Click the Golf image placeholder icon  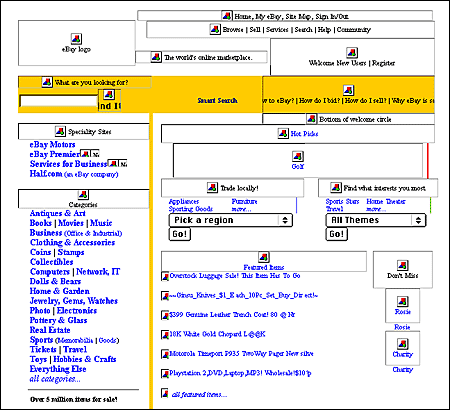pyautogui.click(x=298, y=156)
